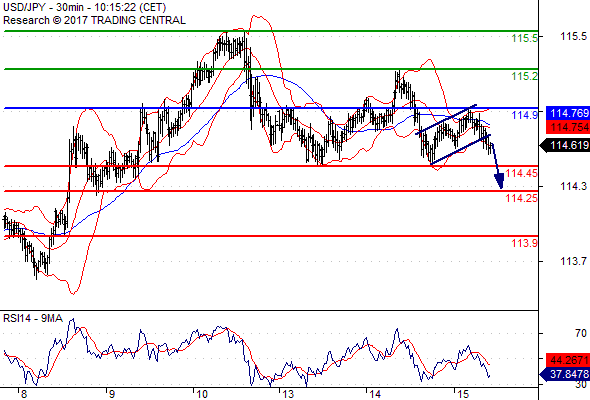Click date label 8 on time axis
The width and height of the screenshot is (590, 400).
click(24, 394)
